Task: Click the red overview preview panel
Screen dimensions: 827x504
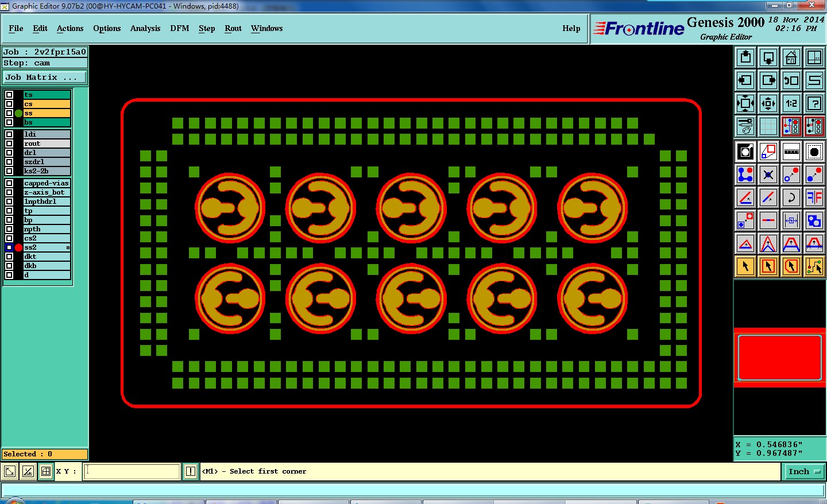Action: click(x=779, y=358)
